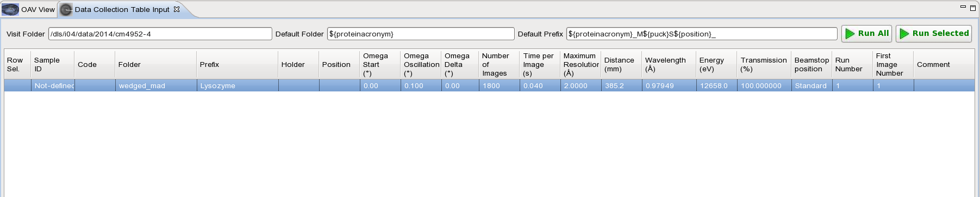
Task: Click the OAV View tab icon
Action: click(10, 9)
